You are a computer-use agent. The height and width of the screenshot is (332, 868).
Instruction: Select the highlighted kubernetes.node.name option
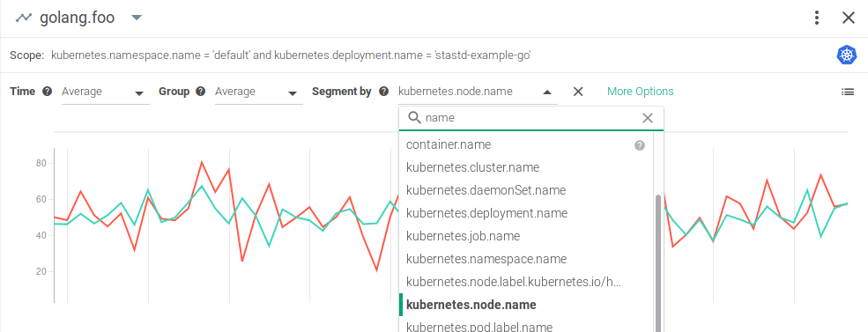coord(526,305)
